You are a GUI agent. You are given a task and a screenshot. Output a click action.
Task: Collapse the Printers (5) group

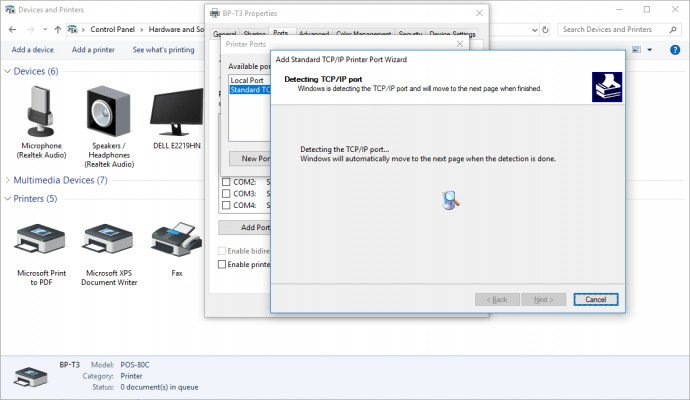click(x=7, y=198)
